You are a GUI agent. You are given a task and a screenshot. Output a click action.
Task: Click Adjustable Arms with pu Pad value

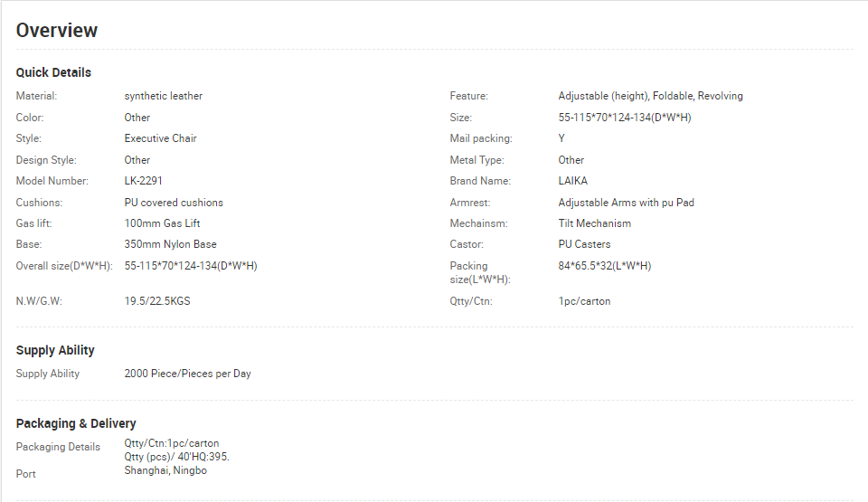(x=626, y=203)
